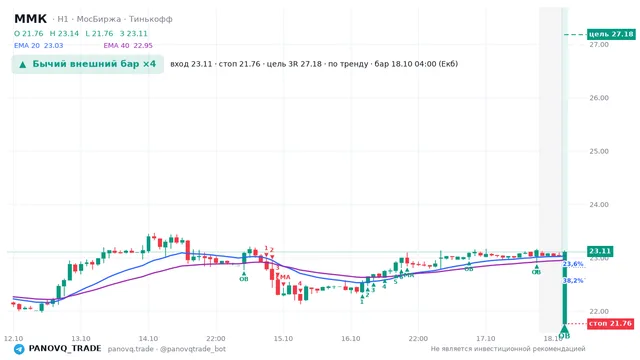Viewport: 640px width, 360px height.
Task: Click the MK label marker near 22:00
Action: click(409, 275)
